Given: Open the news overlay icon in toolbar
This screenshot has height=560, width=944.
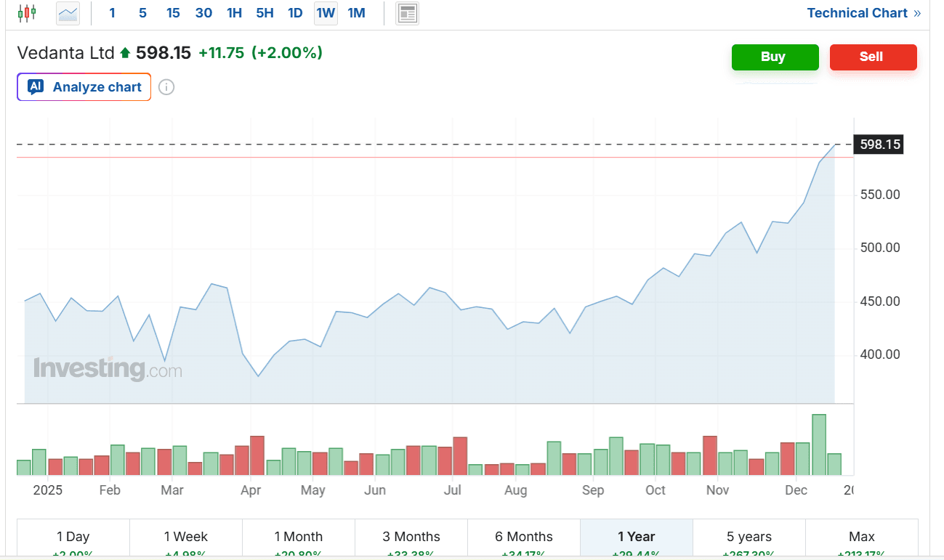Looking at the screenshot, I should (408, 13).
